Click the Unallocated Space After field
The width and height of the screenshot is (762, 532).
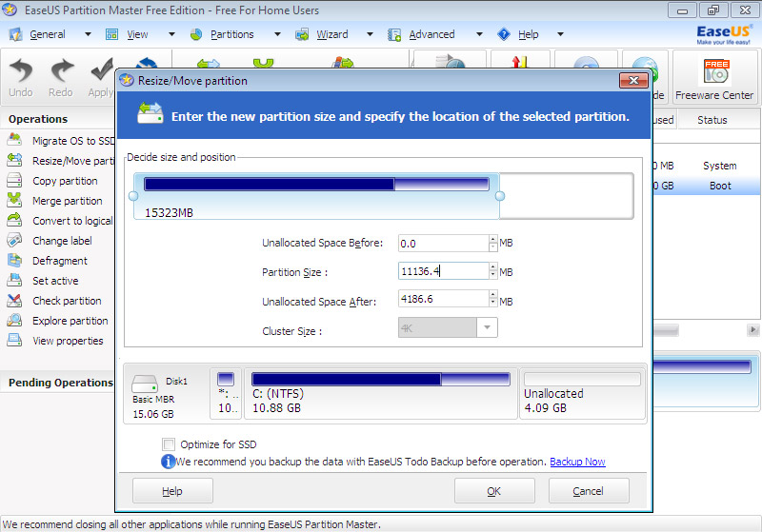pyautogui.click(x=443, y=299)
